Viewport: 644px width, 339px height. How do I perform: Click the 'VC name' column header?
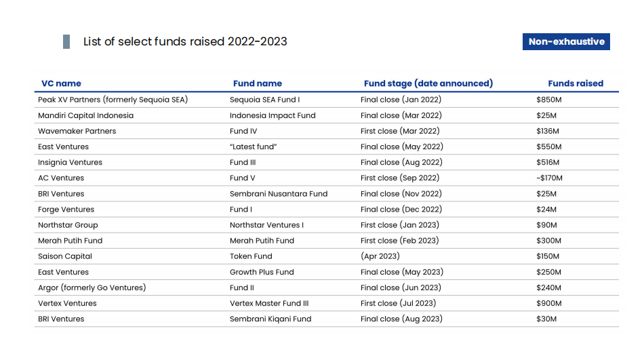[61, 83]
